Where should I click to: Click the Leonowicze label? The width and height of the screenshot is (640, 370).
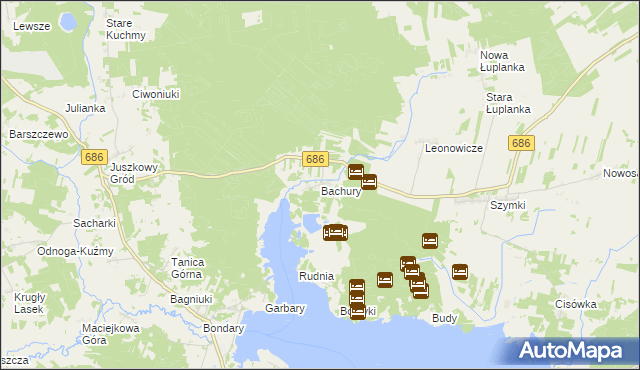tap(454, 148)
